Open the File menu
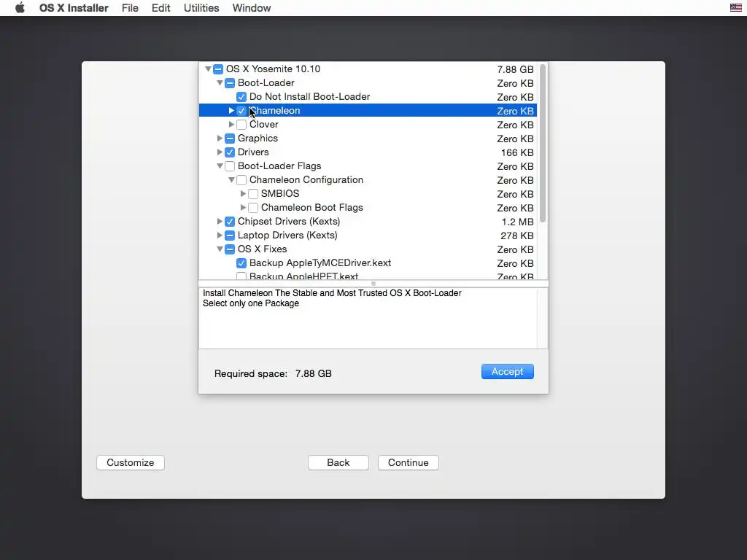This screenshot has height=560, width=747. click(x=130, y=8)
